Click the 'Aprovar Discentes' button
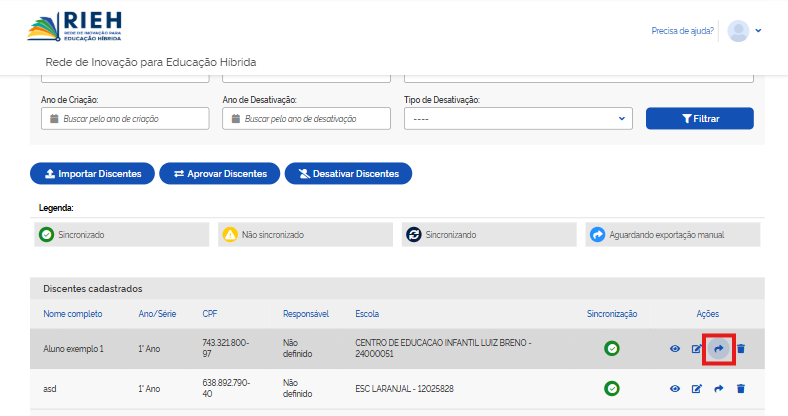The width and height of the screenshot is (788, 416). [220, 173]
